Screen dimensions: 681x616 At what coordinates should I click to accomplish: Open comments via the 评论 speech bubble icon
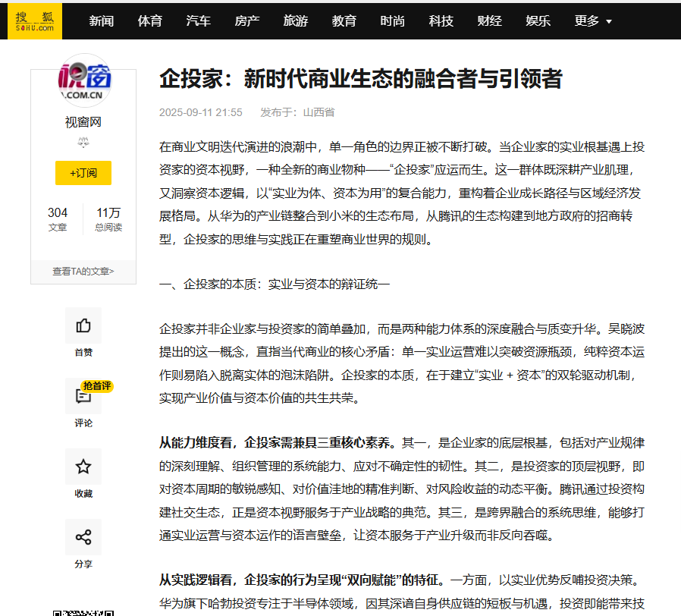click(83, 395)
